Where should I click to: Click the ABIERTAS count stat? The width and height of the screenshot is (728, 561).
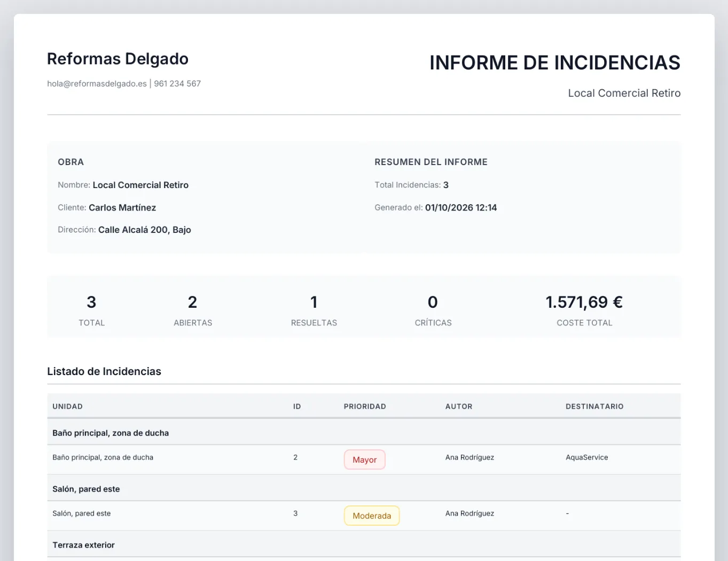[x=193, y=310]
